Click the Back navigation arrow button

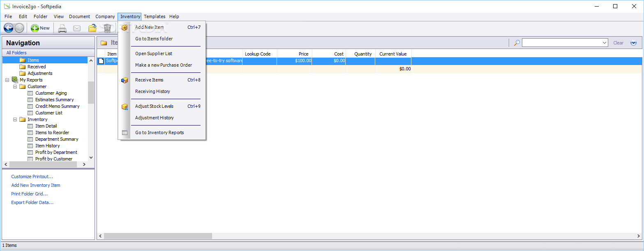click(9, 28)
